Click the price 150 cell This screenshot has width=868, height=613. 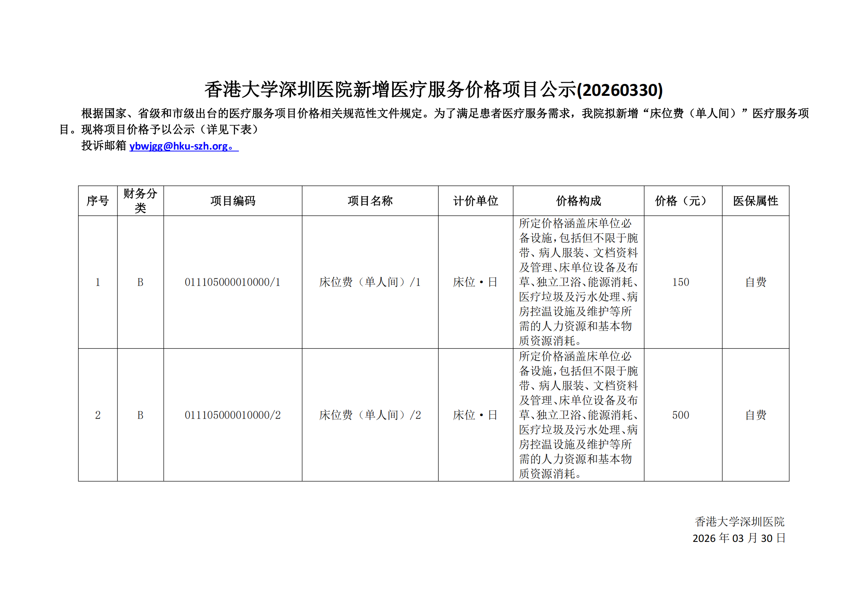coord(681,282)
